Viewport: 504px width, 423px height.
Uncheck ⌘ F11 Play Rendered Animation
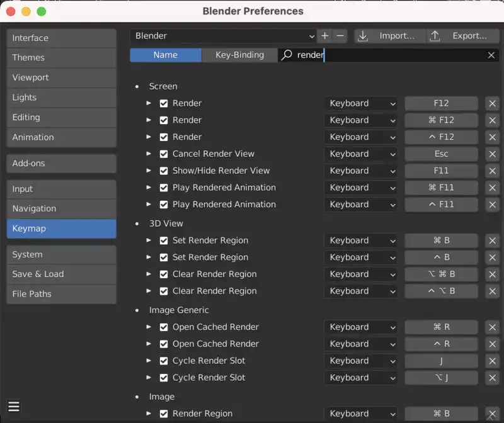point(164,188)
